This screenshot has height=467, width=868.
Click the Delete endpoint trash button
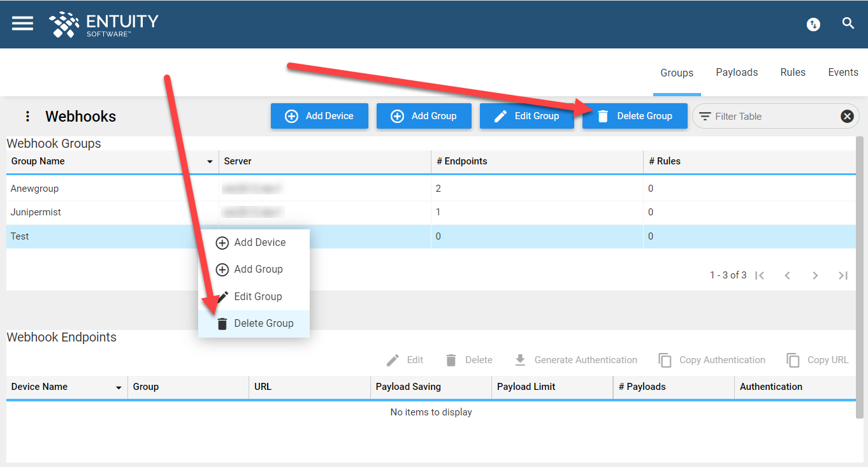pos(468,360)
